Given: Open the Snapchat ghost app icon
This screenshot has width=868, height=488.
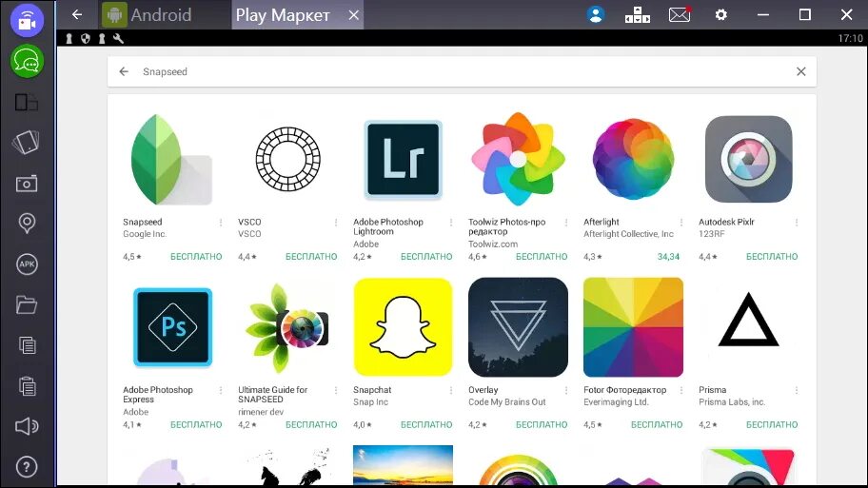Looking at the screenshot, I should click(x=403, y=327).
